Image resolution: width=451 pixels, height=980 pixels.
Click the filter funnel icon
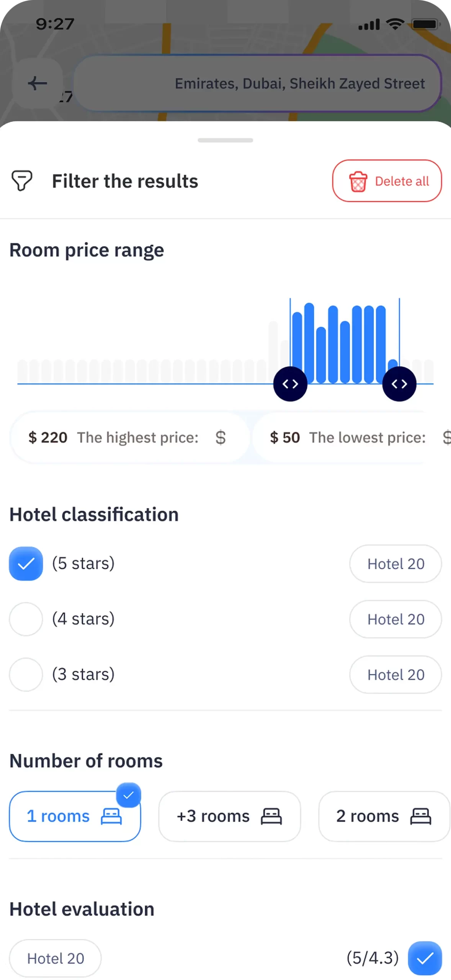(x=22, y=181)
